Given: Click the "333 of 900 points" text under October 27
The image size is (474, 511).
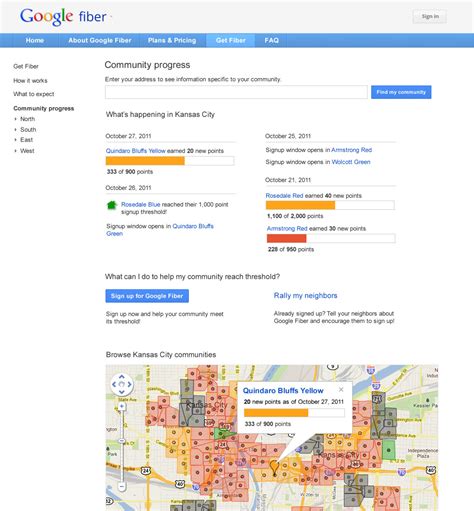Looking at the screenshot, I should click(130, 172).
